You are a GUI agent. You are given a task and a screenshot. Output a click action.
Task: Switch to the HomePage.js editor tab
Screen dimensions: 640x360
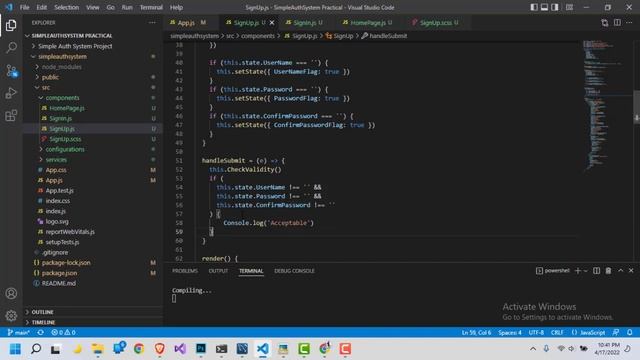coord(367,23)
